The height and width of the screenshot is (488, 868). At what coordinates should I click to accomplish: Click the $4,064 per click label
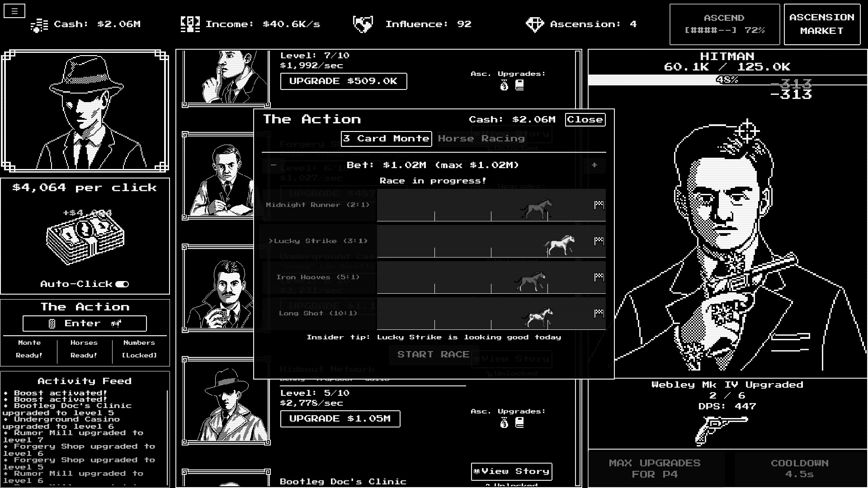[x=85, y=188]
